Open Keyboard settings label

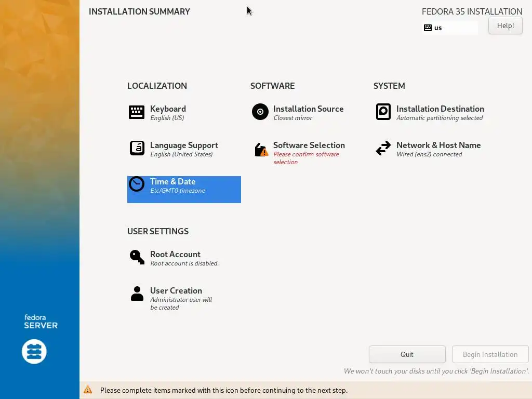168,109
